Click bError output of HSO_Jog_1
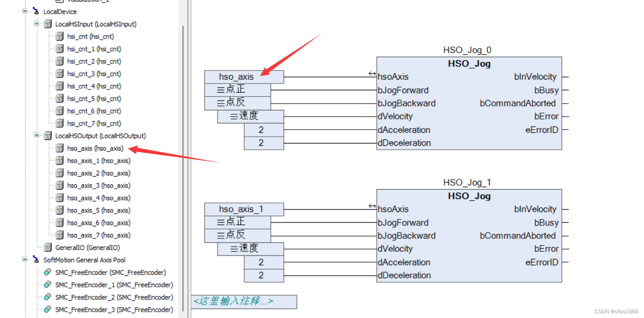This screenshot has height=318, width=644. point(546,249)
